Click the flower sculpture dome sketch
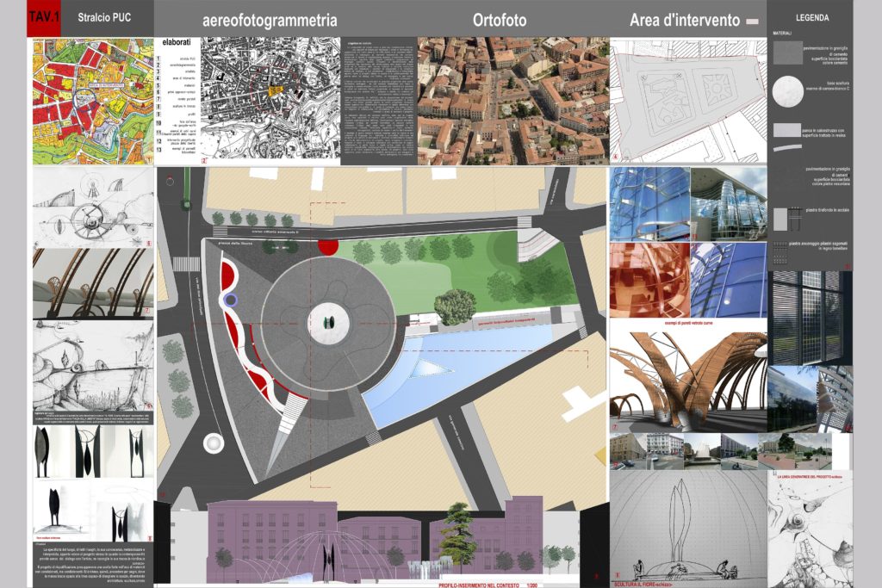Viewport: 882px width, 588px height. pyautogui.click(x=688, y=526)
